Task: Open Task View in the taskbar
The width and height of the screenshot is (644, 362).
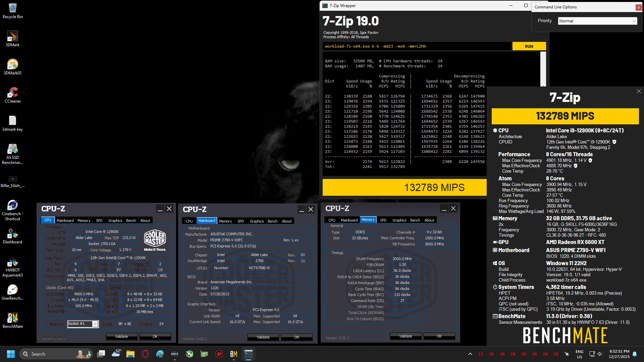Action: (x=101, y=354)
